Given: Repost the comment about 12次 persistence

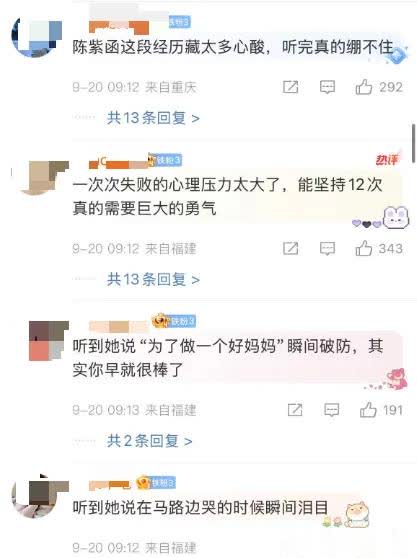Looking at the screenshot, I should [290, 248].
